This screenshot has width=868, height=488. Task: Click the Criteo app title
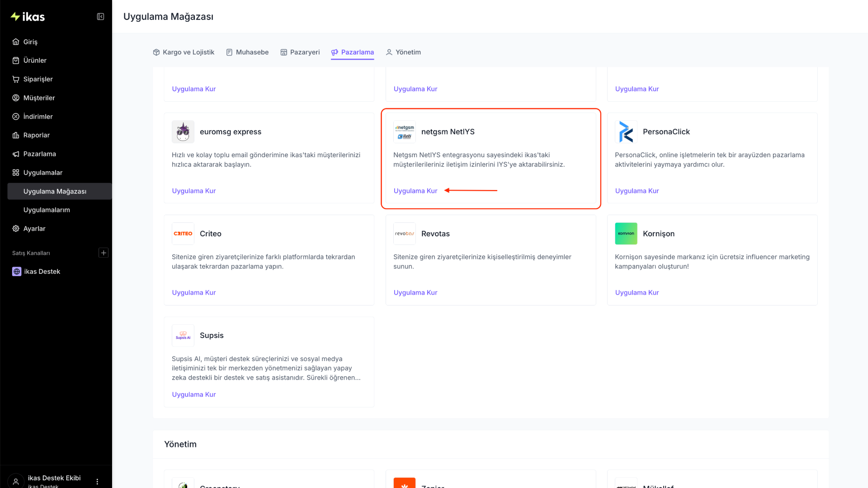[211, 234]
